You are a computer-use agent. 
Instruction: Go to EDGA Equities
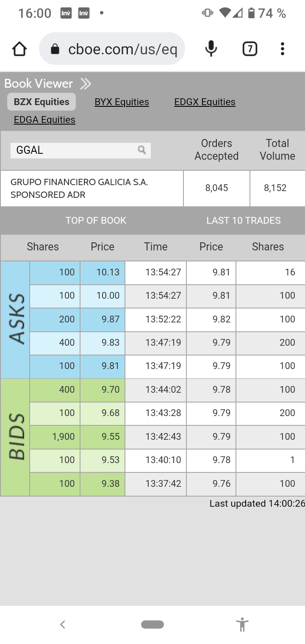[x=44, y=120]
